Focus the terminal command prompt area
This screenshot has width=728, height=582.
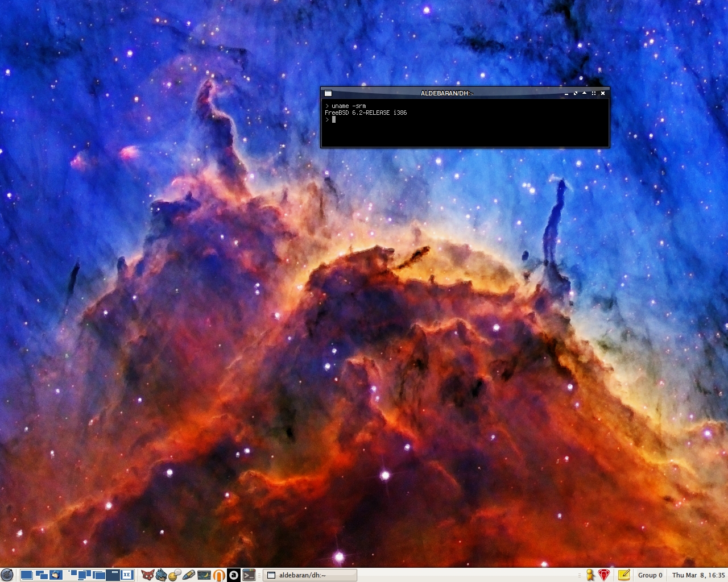[x=464, y=128]
